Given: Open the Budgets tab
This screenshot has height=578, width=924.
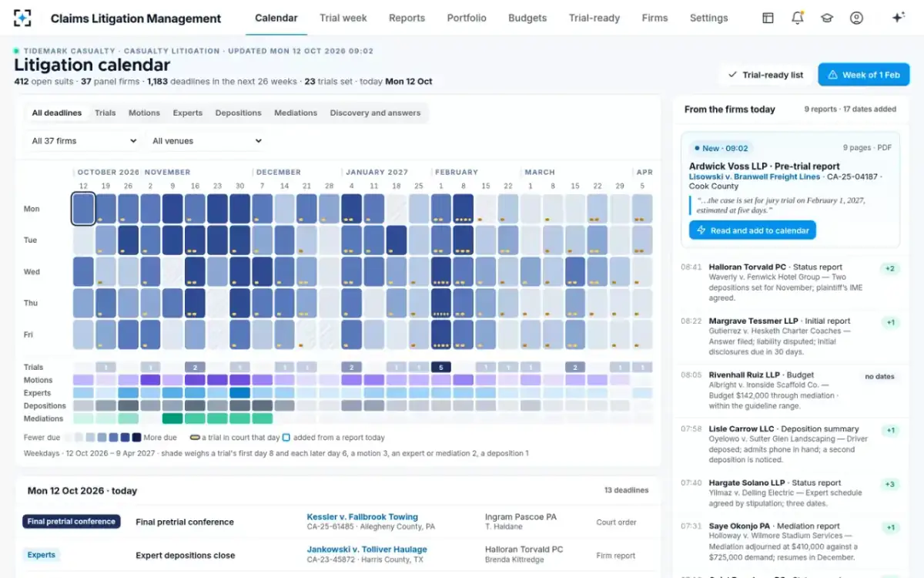Looking at the screenshot, I should (527, 18).
